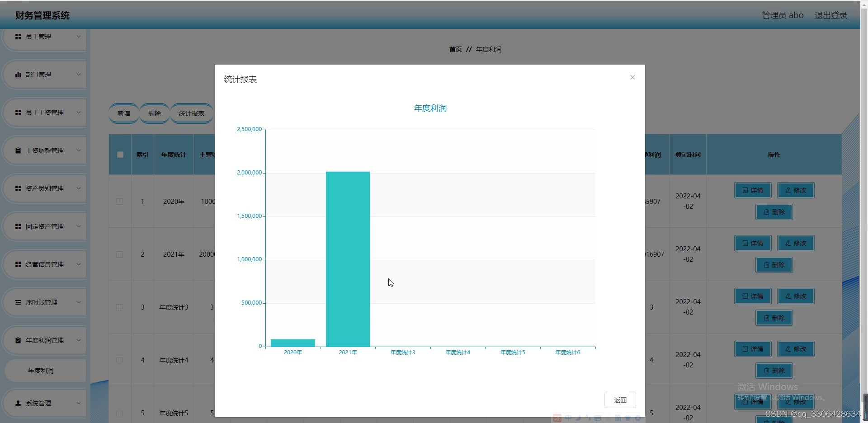Click the 财务管理系统 title
Screen dimensions: 868x423
click(x=42, y=15)
